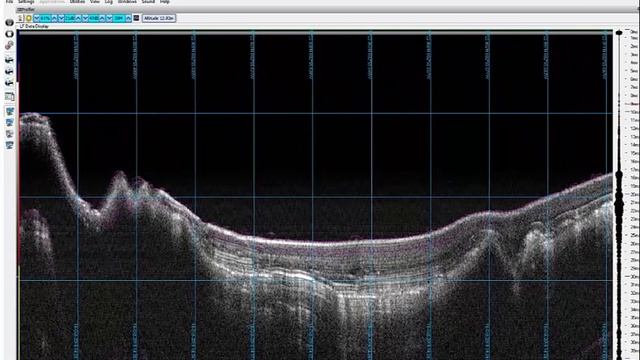Click the window layout sidebar icon
Image resolution: width=640 pixels, height=360 pixels.
[x=9, y=97]
